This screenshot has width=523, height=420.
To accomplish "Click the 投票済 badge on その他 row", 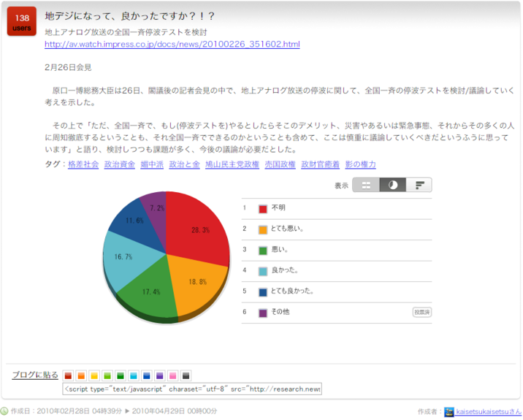I will point(422,312).
